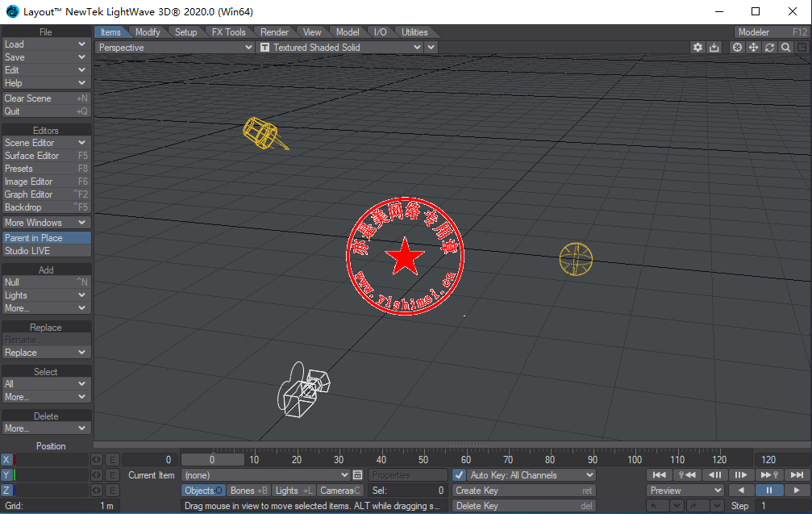This screenshot has width=812, height=514.
Task: Click the viewport center target icon
Action: point(737,47)
